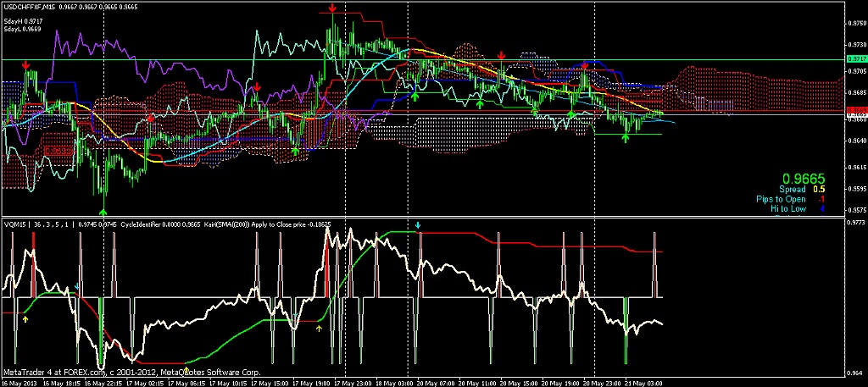Screen dimensions: 868x387
Task: Click the 20 May 07:00 time label
Action: [x=437, y=383]
